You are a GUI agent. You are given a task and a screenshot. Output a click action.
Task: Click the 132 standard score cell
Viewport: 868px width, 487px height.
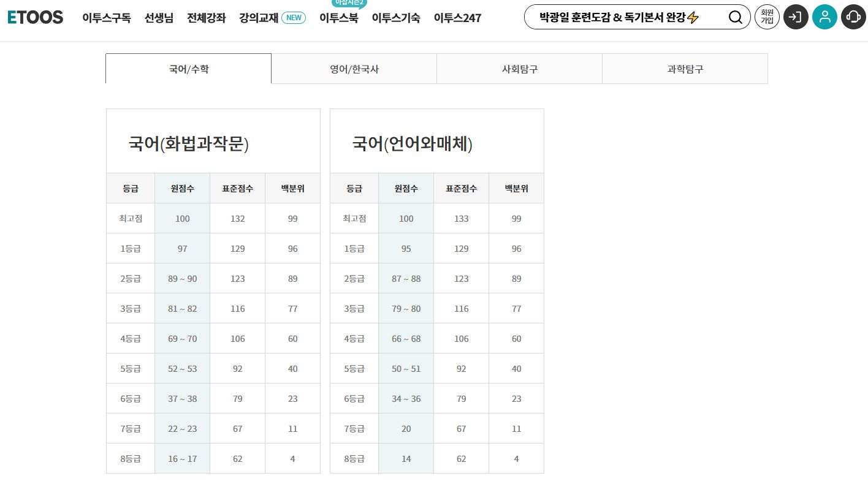click(x=238, y=219)
